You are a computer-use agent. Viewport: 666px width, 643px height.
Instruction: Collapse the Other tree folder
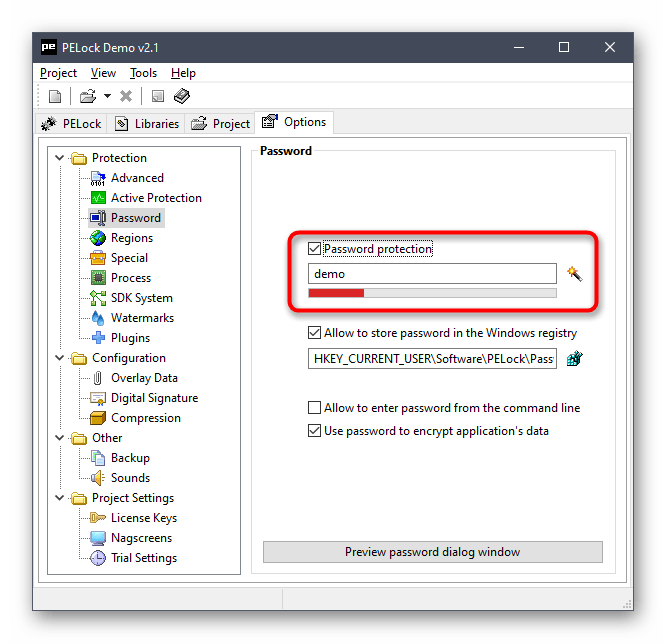coord(59,438)
